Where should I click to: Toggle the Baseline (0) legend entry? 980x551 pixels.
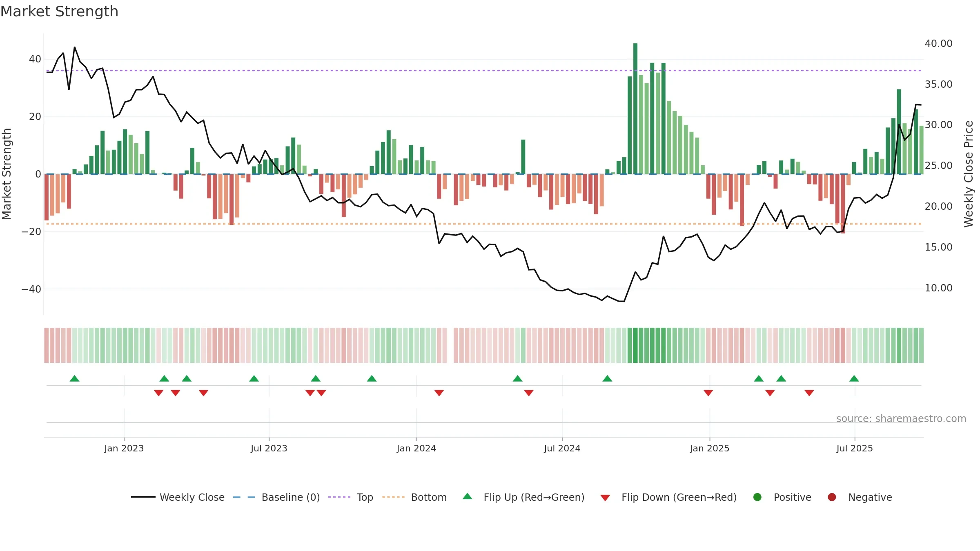(276, 497)
